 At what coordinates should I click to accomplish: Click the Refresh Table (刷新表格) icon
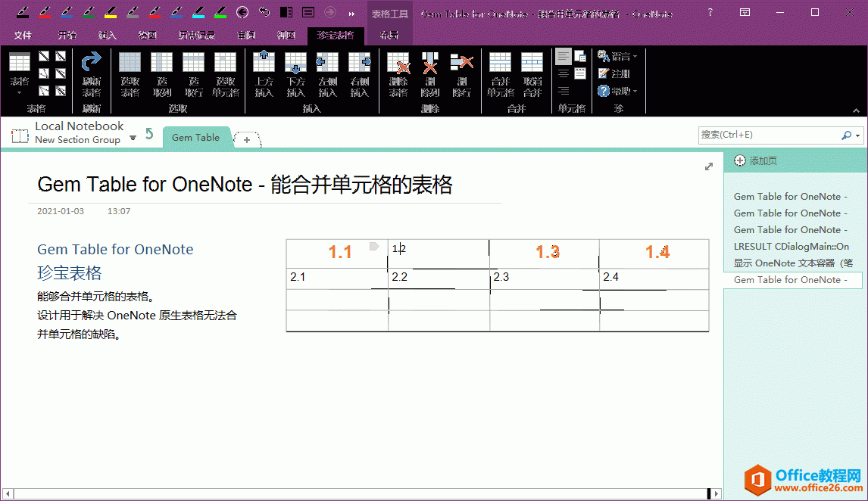[x=90, y=62]
